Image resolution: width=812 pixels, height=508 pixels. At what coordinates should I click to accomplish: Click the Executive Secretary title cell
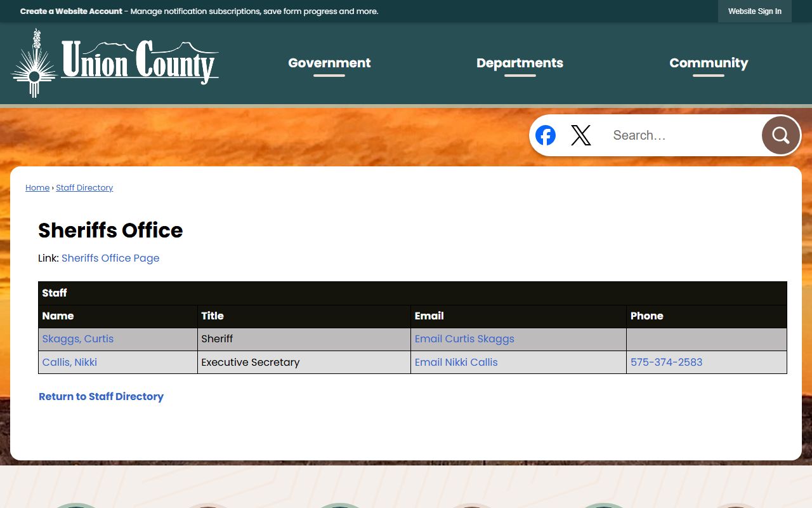pyautogui.click(x=304, y=363)
